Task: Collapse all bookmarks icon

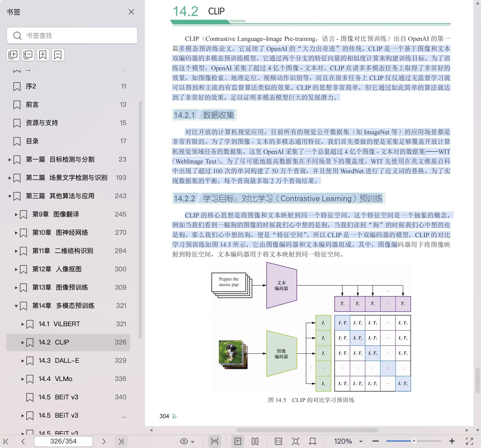Action: coord(28,55)
